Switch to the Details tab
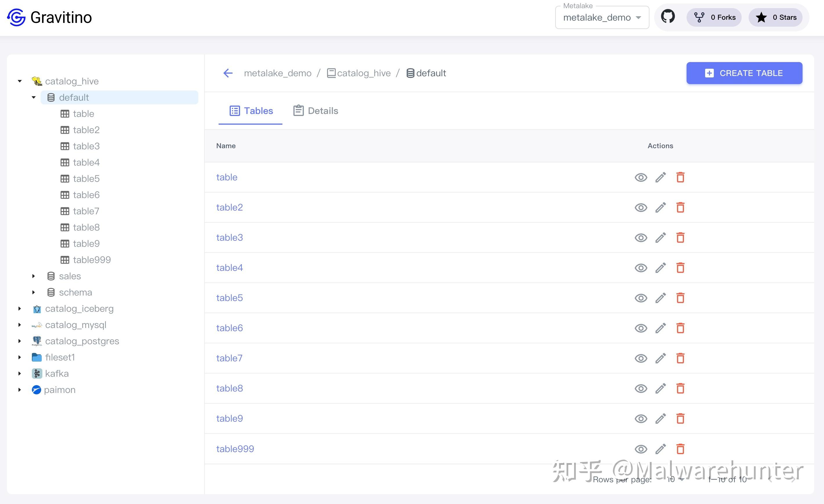Screen dimensions: 824x504 (316, 111)
